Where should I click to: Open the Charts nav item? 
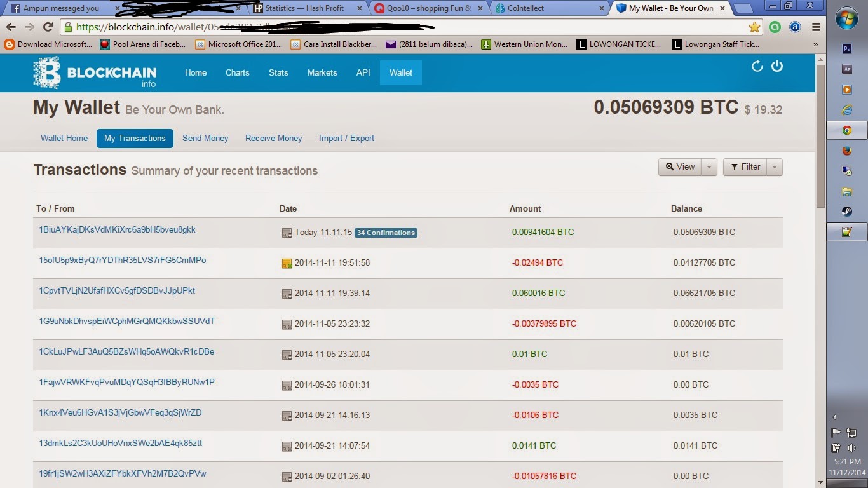tap(237, 72)
